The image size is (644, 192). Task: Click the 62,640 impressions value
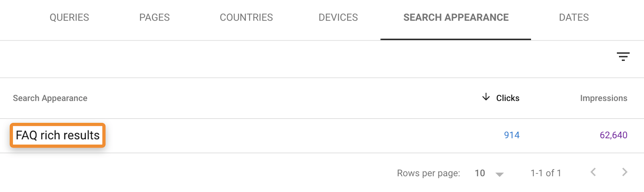pos(613,135)
